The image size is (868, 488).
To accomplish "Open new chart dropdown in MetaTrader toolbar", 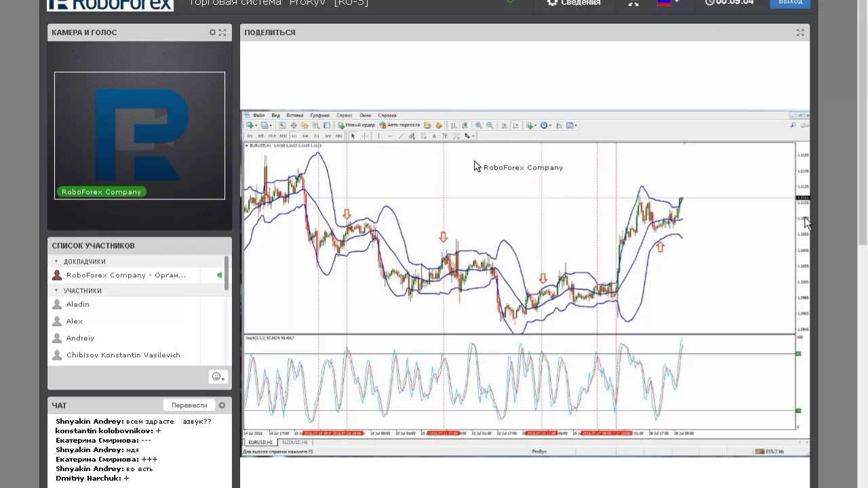I will tap(250, 125).
